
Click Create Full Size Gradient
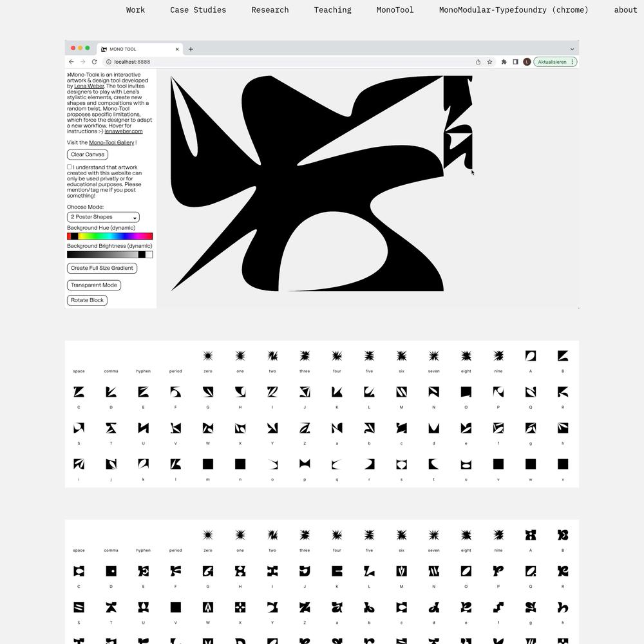point(102,268)
